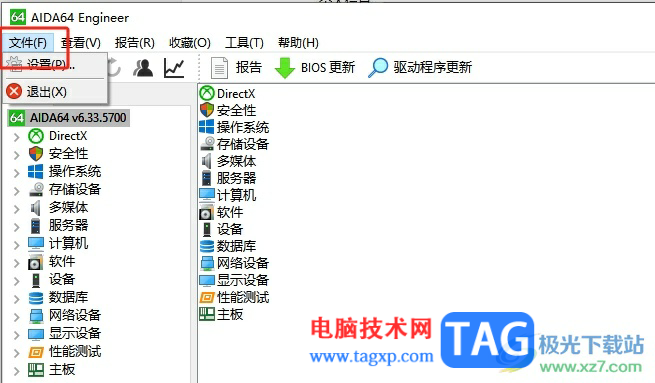The width and height of the screenshot is (655, 383).
Task: Open 多媒体 in the right pane
Action: [x=228, y=161]
